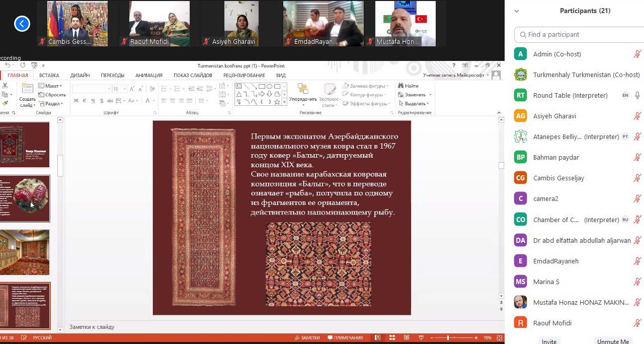644x344 pixels.
Task: Open the ПЕРЕХОДЫ ribbon tab
Action: tap(113, 76)
